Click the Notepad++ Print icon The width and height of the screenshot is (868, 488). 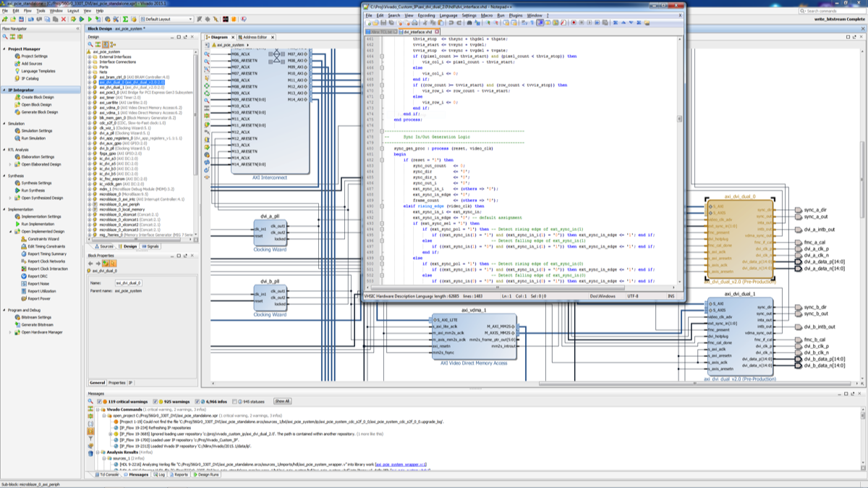coord(414,22)
